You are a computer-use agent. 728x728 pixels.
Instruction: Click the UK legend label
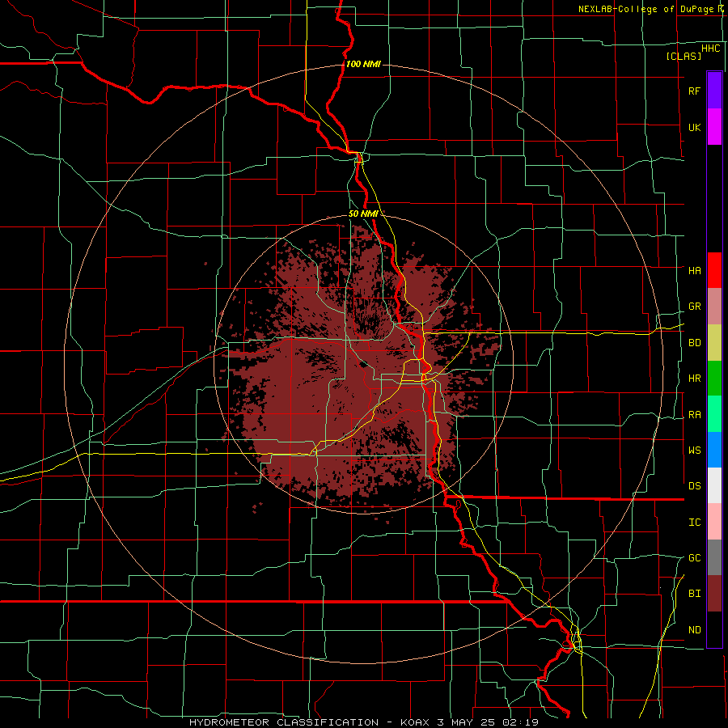point(694,127)
